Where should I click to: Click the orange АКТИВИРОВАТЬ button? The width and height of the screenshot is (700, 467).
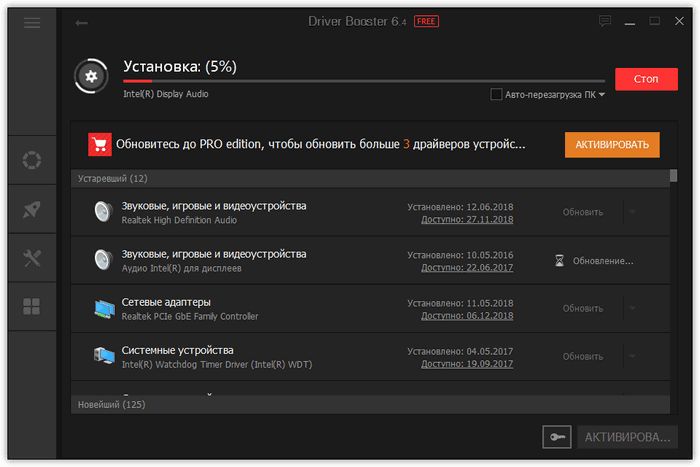612,145
